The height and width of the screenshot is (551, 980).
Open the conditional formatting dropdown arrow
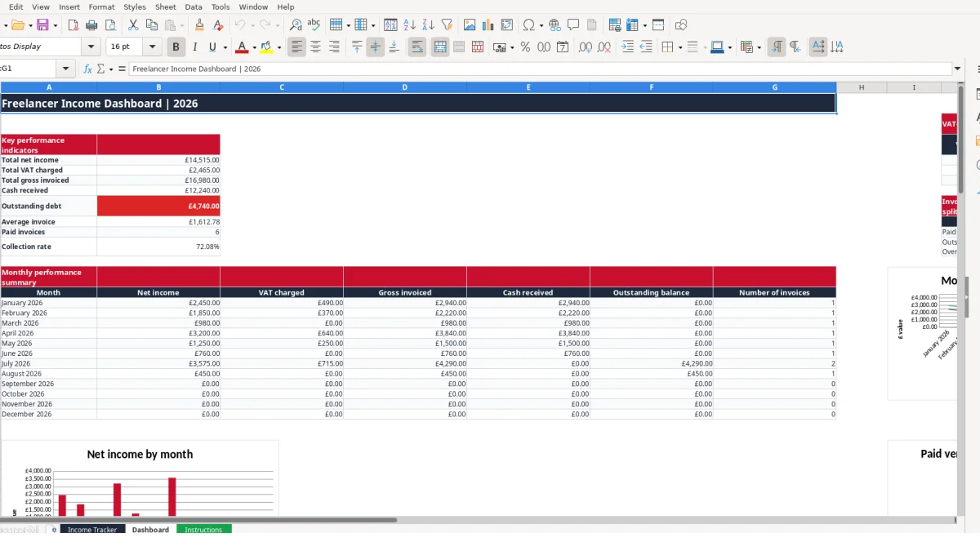pos(759,47)
